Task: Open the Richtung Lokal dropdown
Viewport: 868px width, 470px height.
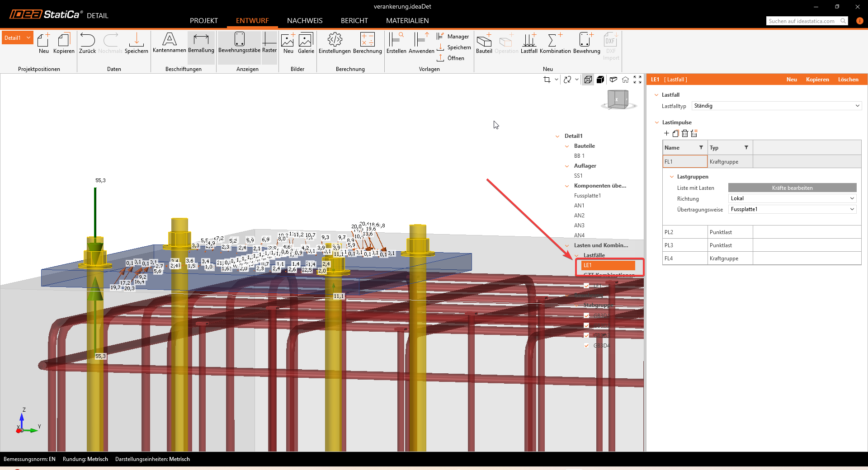Action: (x=792, y=198)
